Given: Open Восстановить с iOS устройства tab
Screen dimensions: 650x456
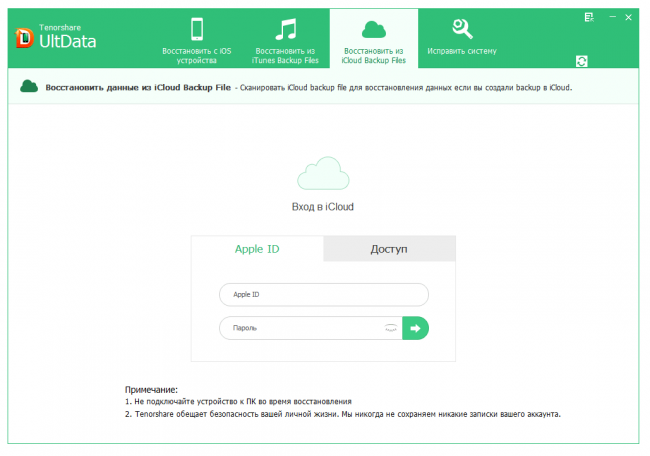Looking at the screenshot, I should point(197,55).
